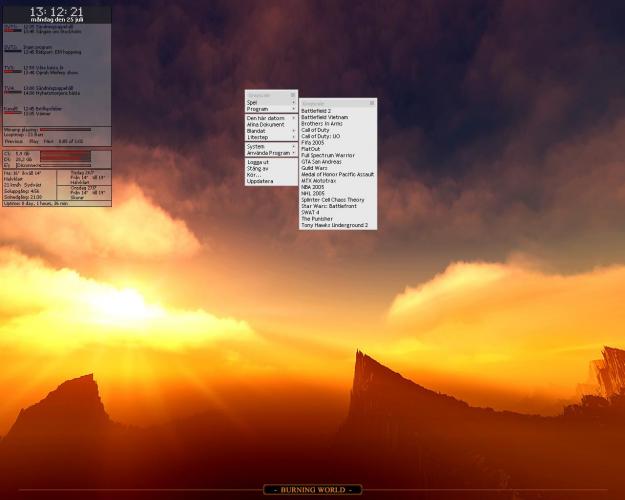The image size is (625, 500).
Task: Go to Previous track in Winamp widget
Action: tap(13, 142)
